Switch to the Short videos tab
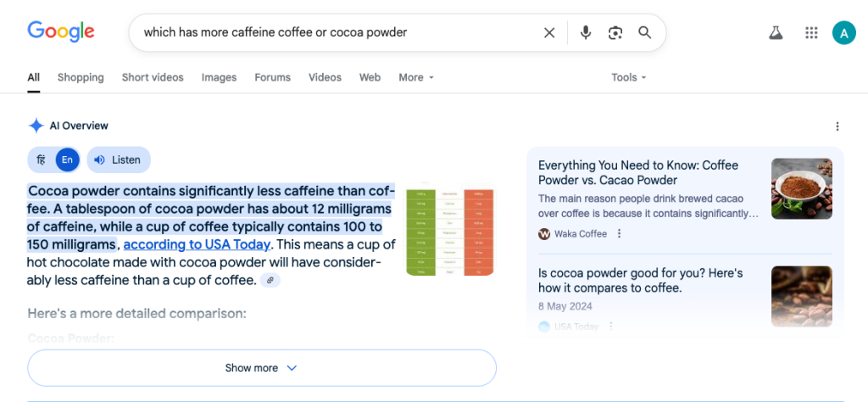 [153, 77]
